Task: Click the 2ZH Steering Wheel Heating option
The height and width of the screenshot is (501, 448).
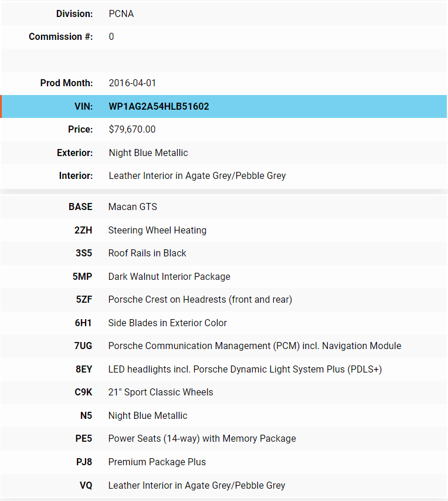Action: (x=157, y=231)
